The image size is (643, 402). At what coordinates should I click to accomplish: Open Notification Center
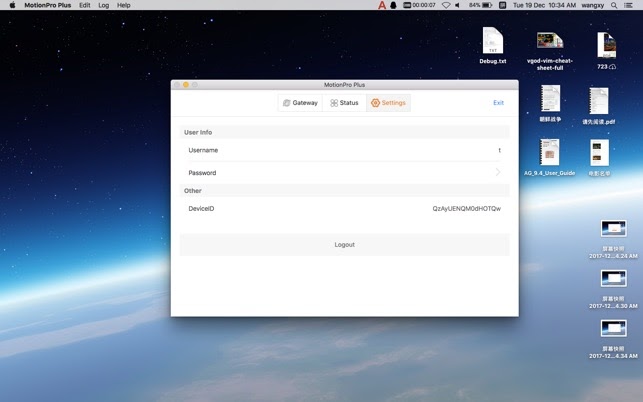coord(628,5)
